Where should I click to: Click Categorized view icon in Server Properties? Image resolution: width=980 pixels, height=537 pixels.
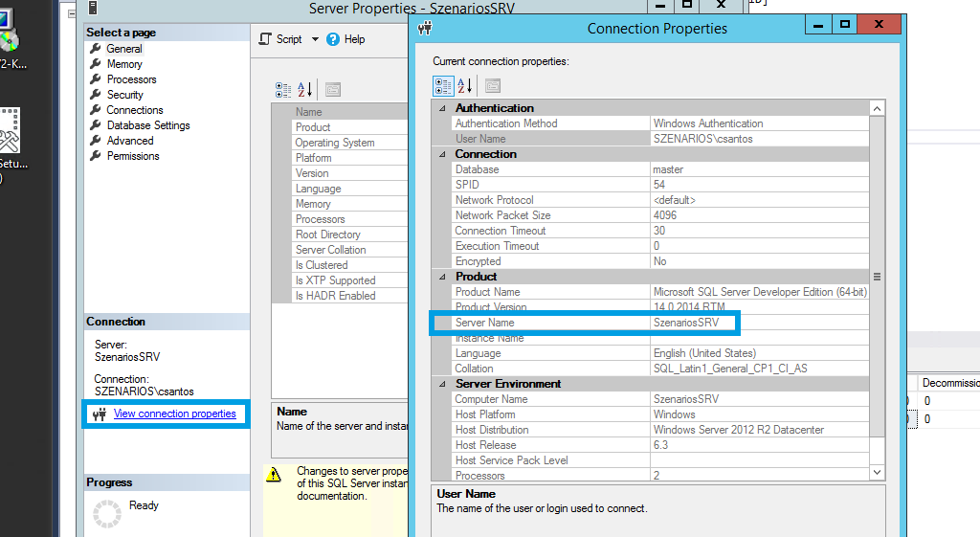coord(283,90)
